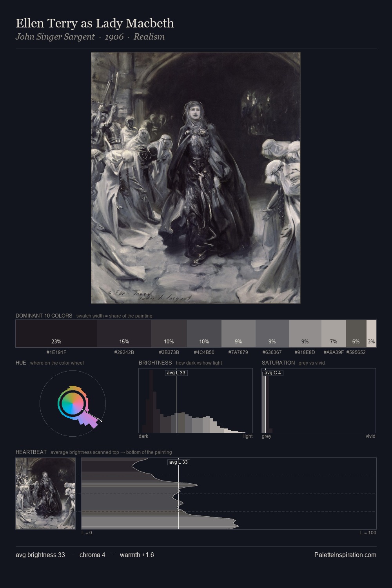Click the #1E191F color swatch showing 23%
The height and width of the screenshot is (588, 392).
click(56, 334)
